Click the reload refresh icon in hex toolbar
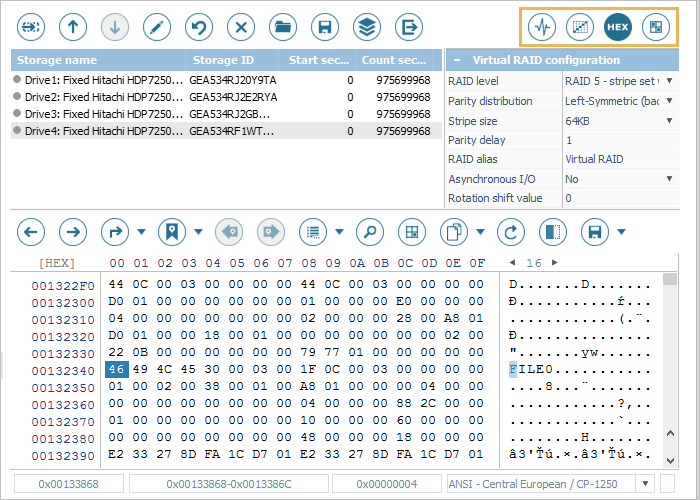Image resolution: width=700 pixels, height=500 pixels. pyautogui.click(x=511, y=232)
